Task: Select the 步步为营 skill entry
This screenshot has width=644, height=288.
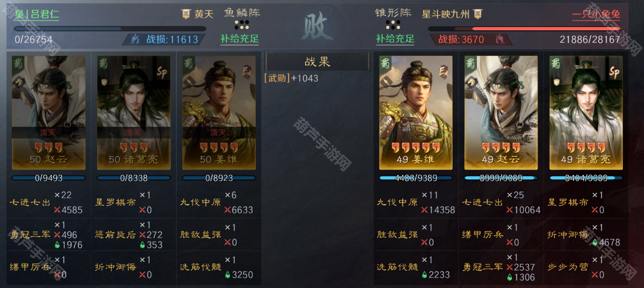Action: point(568,267)
